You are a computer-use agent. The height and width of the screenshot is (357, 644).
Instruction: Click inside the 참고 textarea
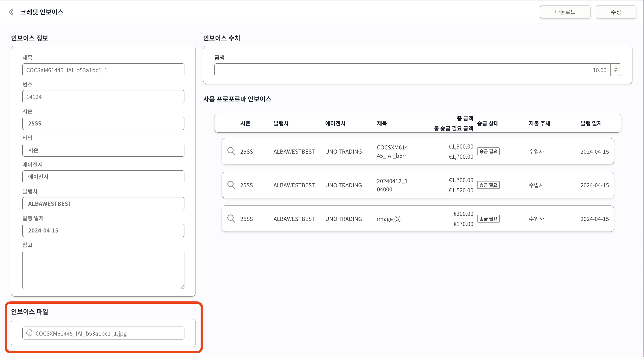[103, 270]
